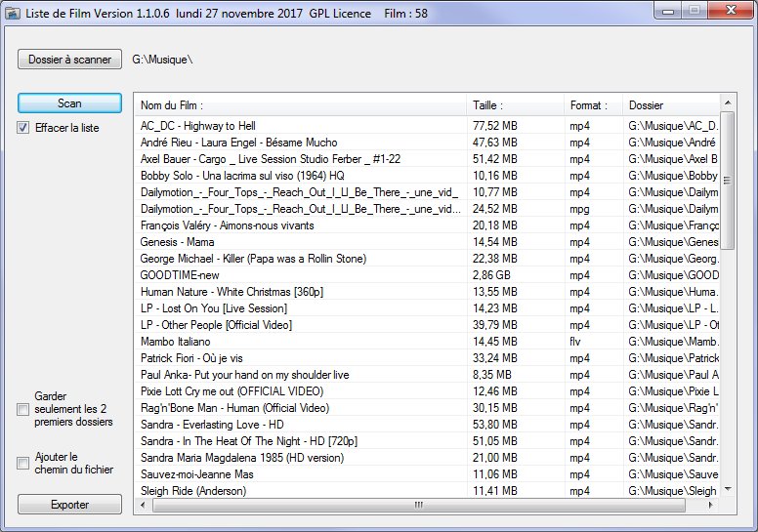Enable Garder seulement les 2 premiers dossiers
This screenshot has width=758, height=532.
[22, 409]
